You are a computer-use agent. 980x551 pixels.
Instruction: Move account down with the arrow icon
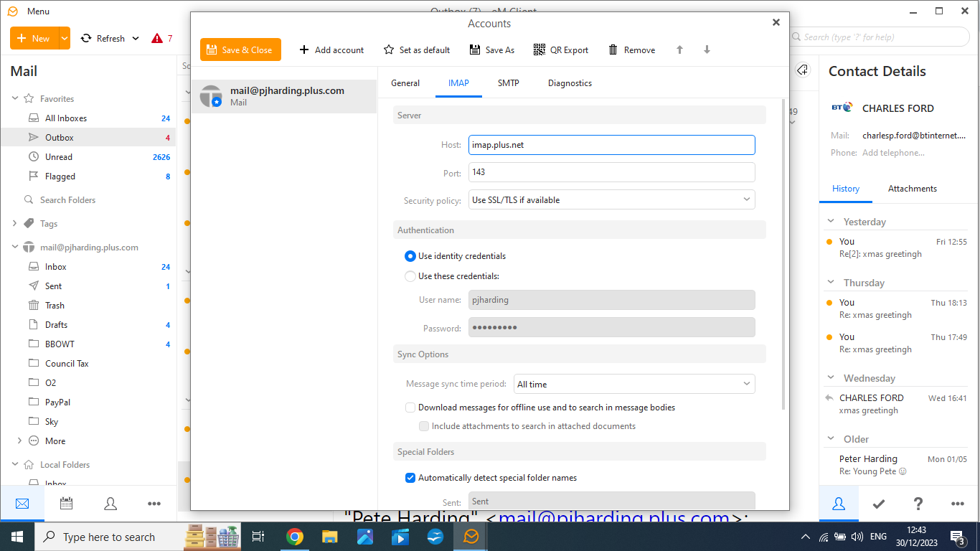click(707, 50)
